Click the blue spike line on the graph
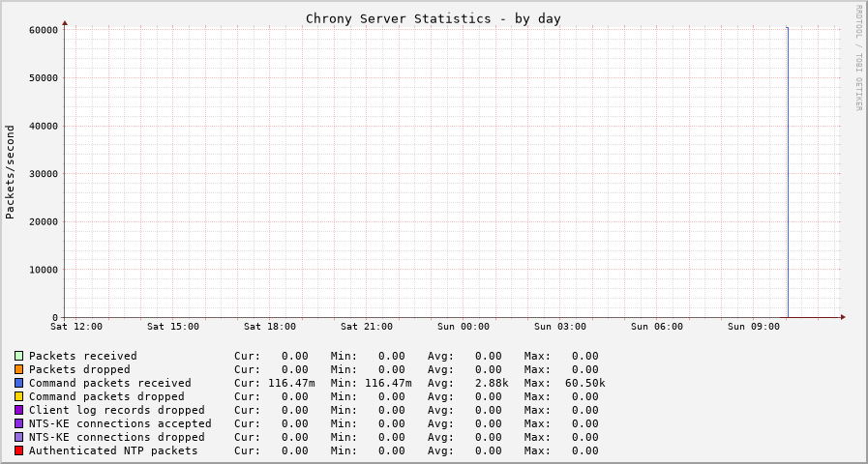Viewport: 868px width, 464px height. [x=787, y=172]
